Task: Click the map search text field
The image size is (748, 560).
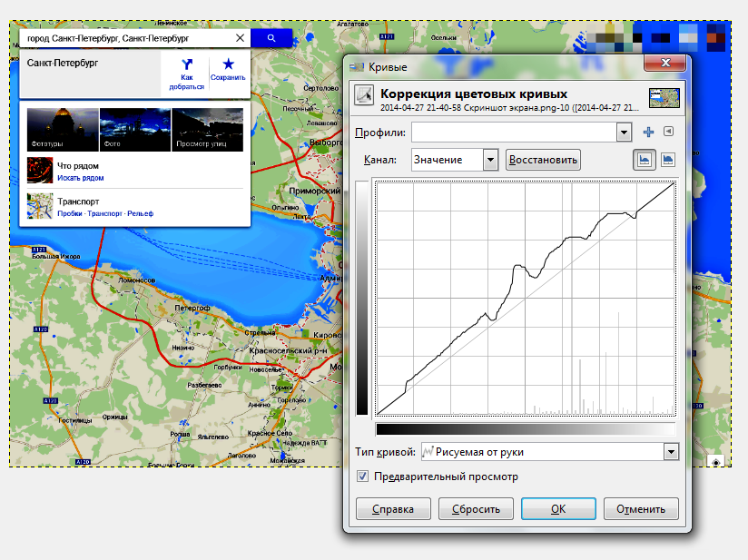Action: pos(129,38)
